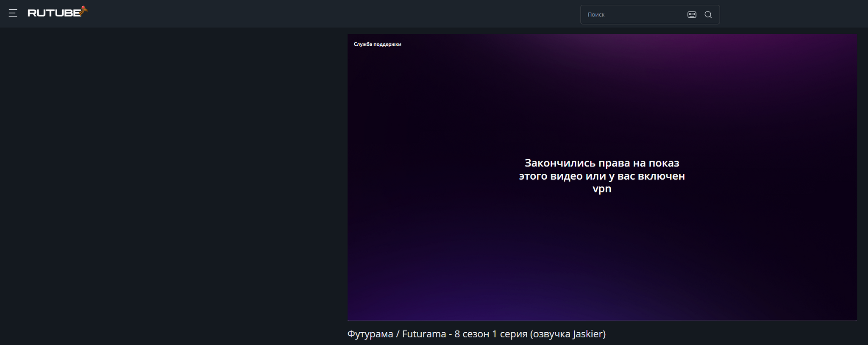Click the word Futurama in the video title
Screen dimensions: 868x345
coord(424,334)
